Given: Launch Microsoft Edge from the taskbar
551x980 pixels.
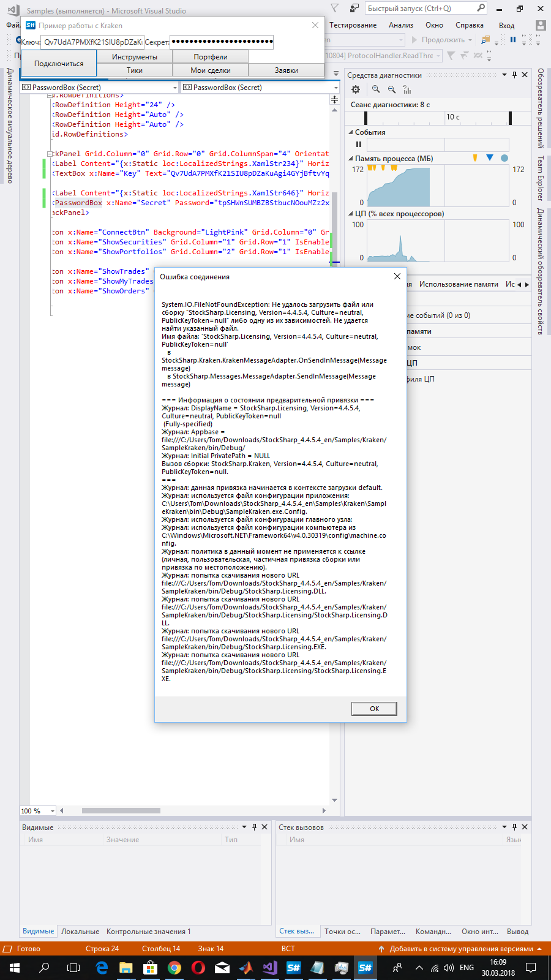Looking at the screenshot, I should [x=102, y=968].
